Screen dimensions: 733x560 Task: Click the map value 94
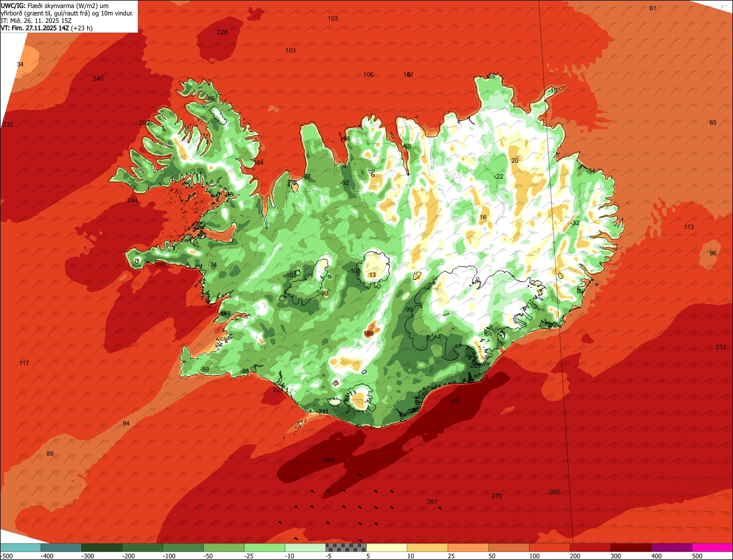126,423
